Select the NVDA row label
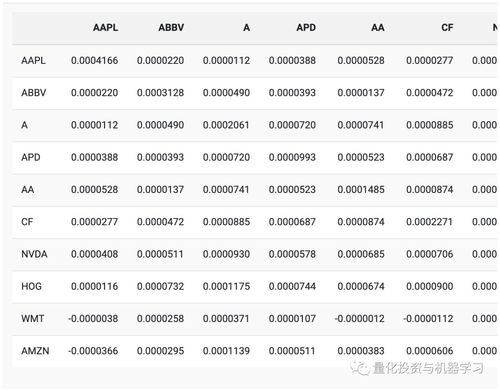The width and height of the screenshot is (500, 390). (34, 254)
